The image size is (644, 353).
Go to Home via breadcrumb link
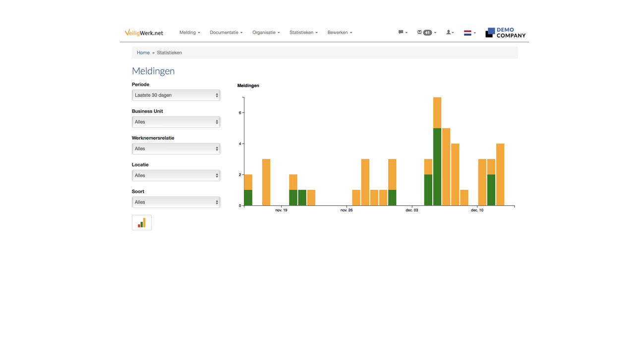pyautogui.click(x=143, y=52)
